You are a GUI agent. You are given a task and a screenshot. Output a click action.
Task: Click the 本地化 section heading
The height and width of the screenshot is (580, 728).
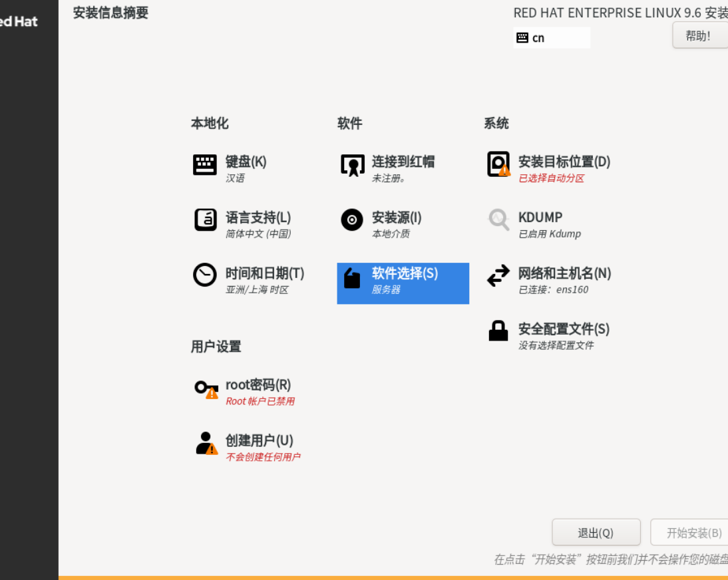[210, 124]
